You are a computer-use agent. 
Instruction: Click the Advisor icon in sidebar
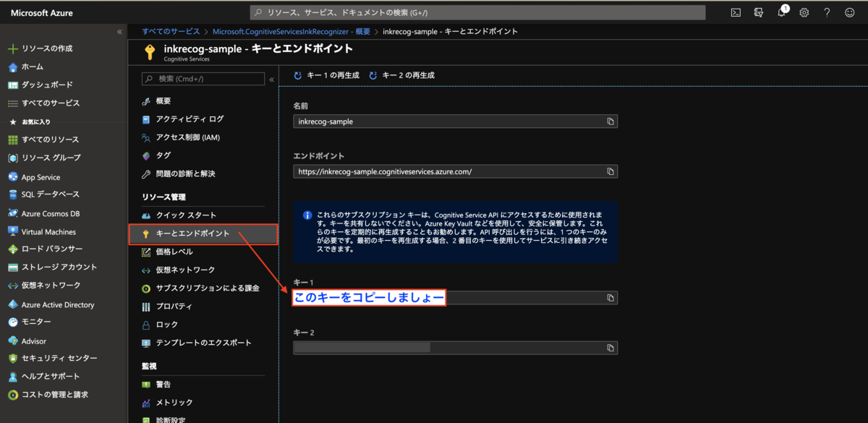click(x=12, y=341)
